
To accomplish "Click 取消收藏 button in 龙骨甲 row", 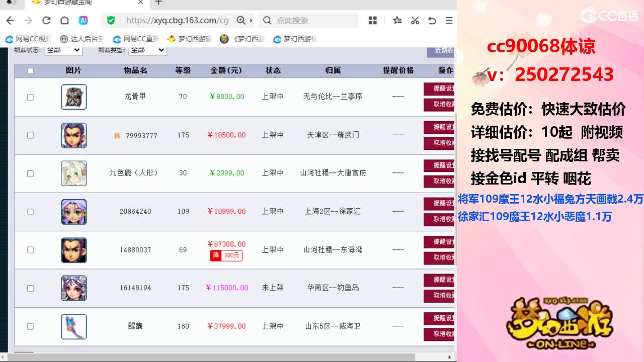I will pos(439,105).
